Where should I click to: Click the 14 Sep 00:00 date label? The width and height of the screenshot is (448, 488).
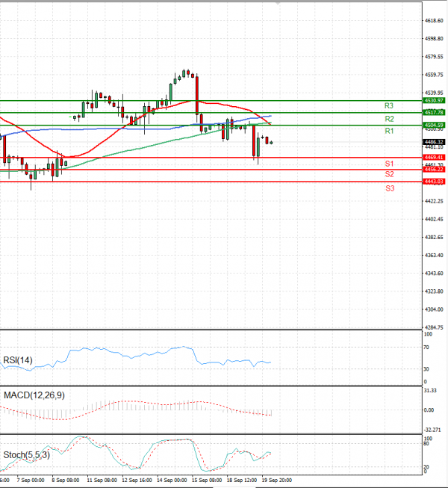tap(171, 480)
